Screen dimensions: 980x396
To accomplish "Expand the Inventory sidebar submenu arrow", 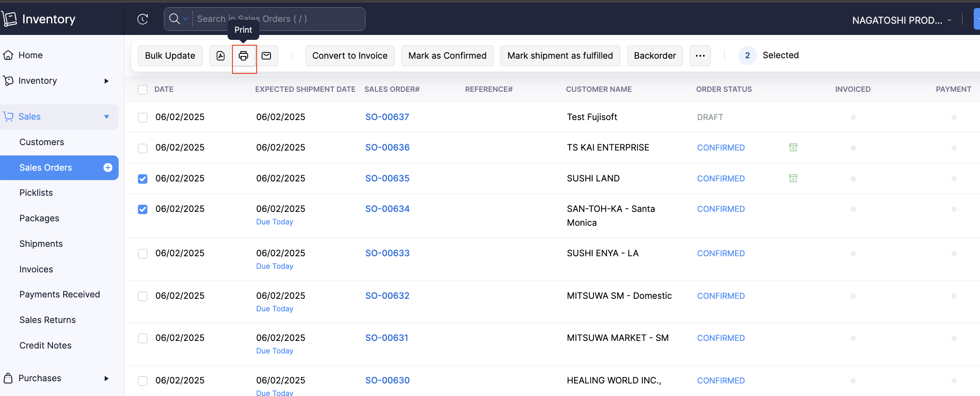I will pyautogui.click(x=106, y=81).
